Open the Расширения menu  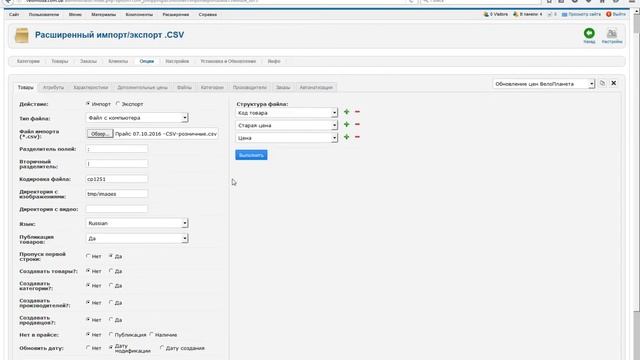[x=176, y=14]
